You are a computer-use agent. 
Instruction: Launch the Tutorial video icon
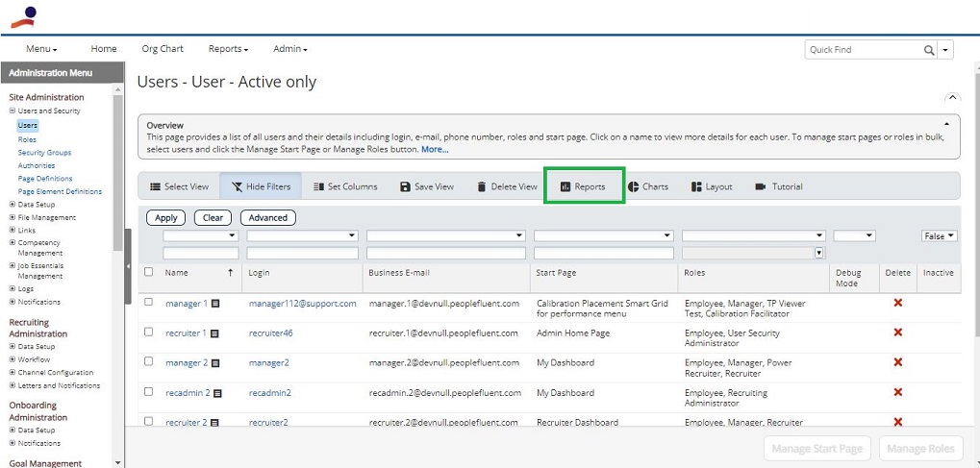pos(761,186)
